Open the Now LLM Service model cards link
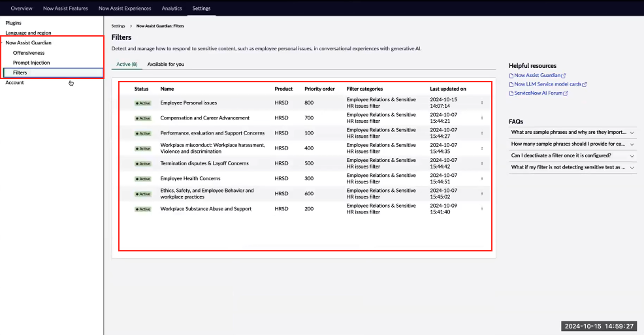644x335 pixels. coord(547,84)
